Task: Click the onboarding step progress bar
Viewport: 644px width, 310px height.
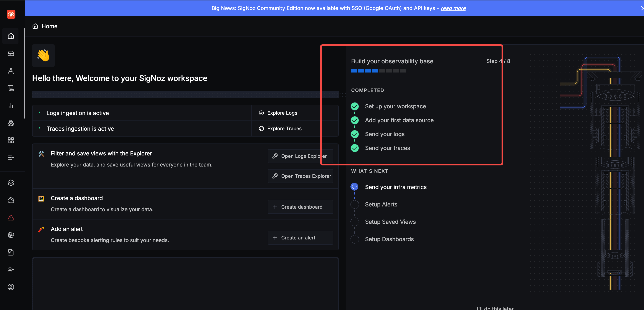Action: [378, 71]
